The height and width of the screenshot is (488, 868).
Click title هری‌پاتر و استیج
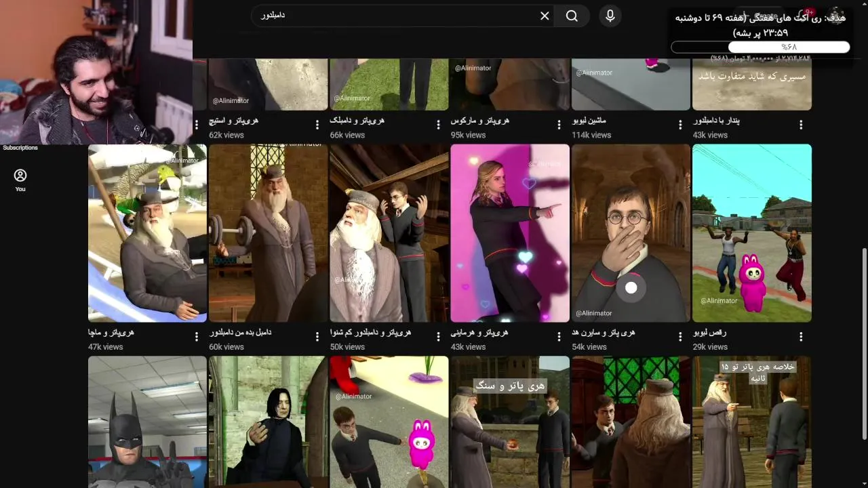tap(233, 121)
